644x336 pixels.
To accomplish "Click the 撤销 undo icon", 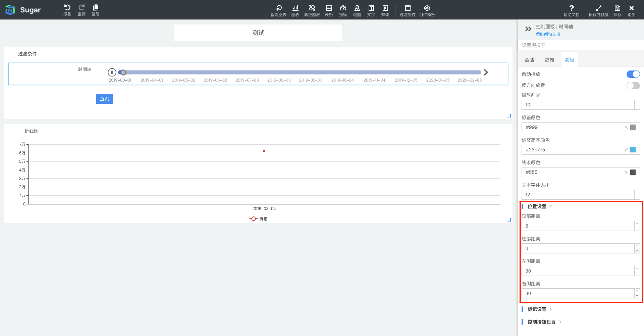I will (x=67, y=8).
